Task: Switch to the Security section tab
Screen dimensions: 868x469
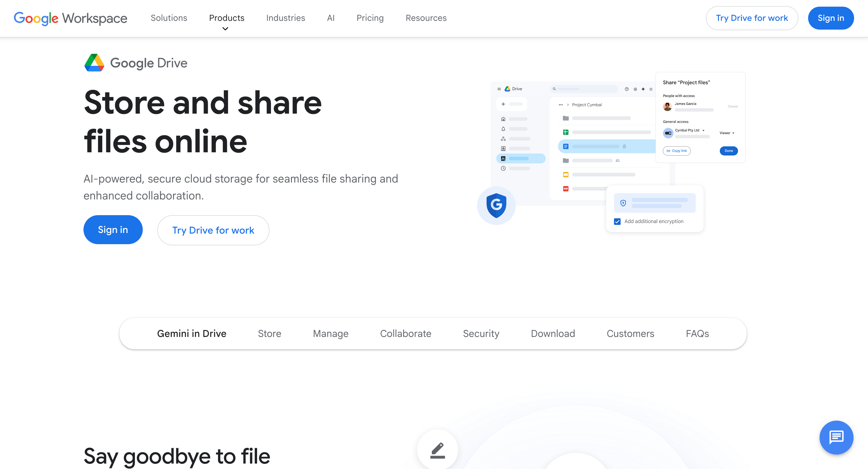Action: (481, 333)
